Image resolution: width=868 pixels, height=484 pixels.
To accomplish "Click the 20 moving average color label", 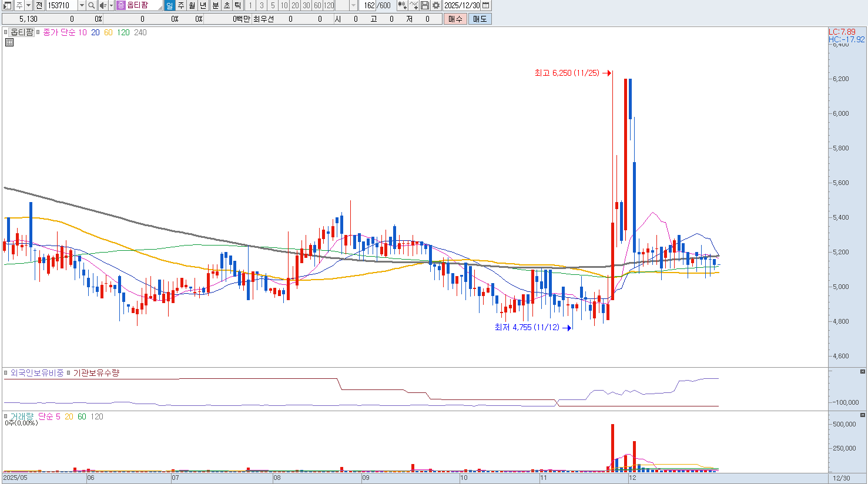I will (x=95, y=32).
